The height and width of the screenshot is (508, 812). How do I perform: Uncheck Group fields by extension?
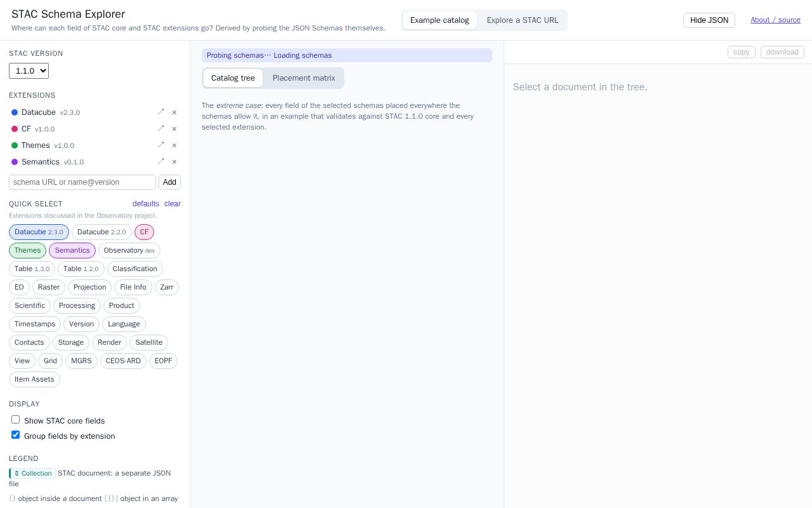click(15, 435)
